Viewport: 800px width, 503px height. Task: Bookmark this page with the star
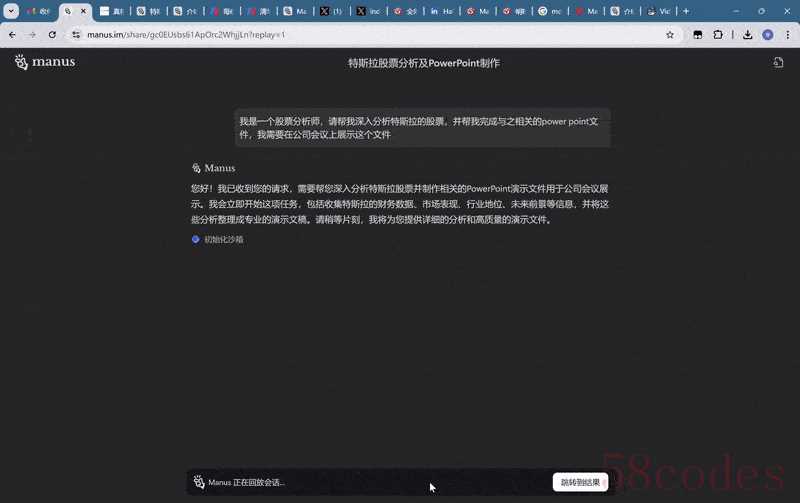[670, 35]
